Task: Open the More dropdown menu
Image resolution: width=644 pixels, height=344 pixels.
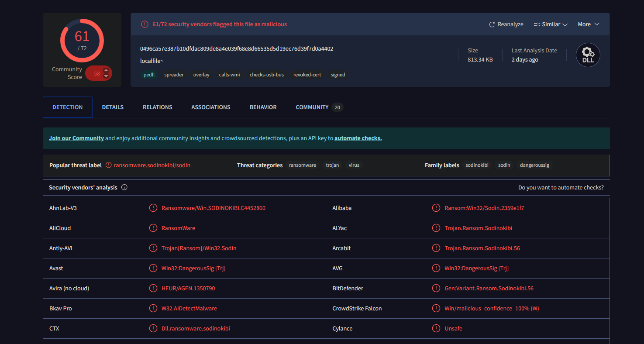Action: click(x=589, y=24)
